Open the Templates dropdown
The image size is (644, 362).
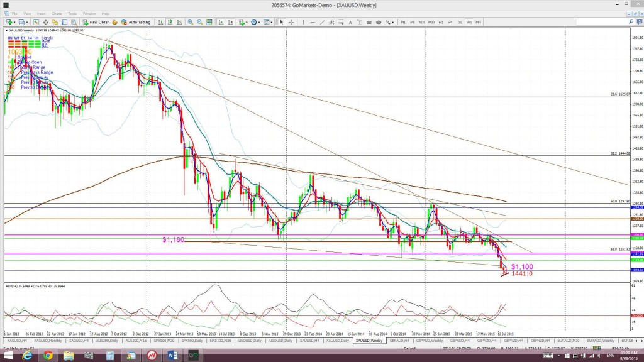click(x=268, y=22)
